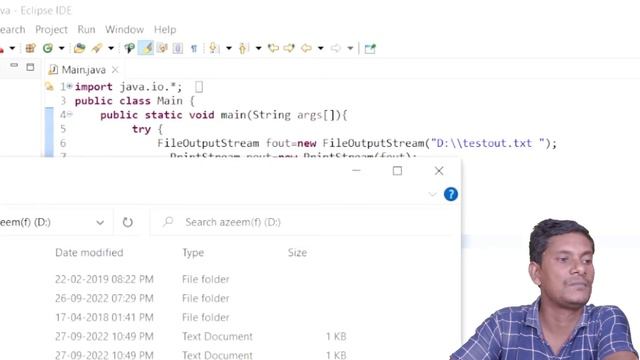Open the partially visible Search menu
The height and width of the screenshot is (360, 640).
coord(12,30)
